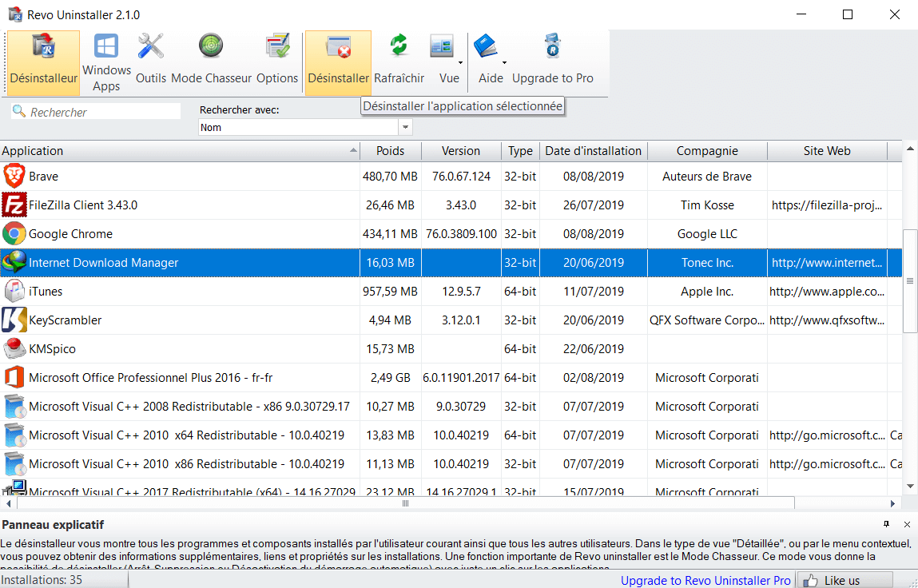The height and width of the screenshot is (588, 918).
Task: Select Visual C++ 2010 x64 icon
Action: [14, 435]
